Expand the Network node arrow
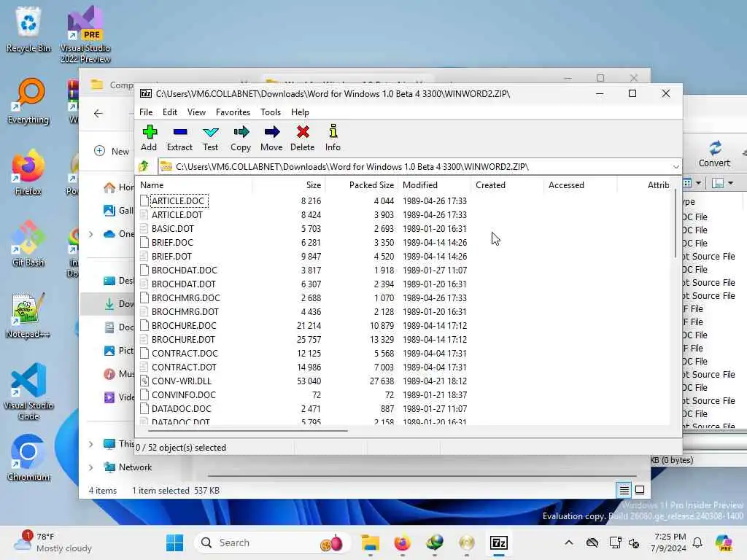The height and width of the screenshot is (560, 747). point(90,467)
